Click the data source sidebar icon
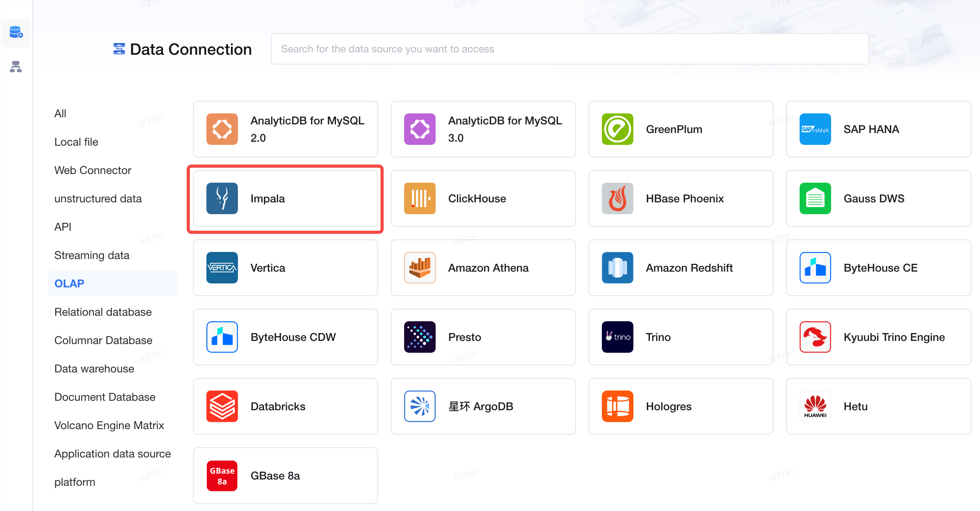Screen dimensions: 980x511 click(16, 32)
